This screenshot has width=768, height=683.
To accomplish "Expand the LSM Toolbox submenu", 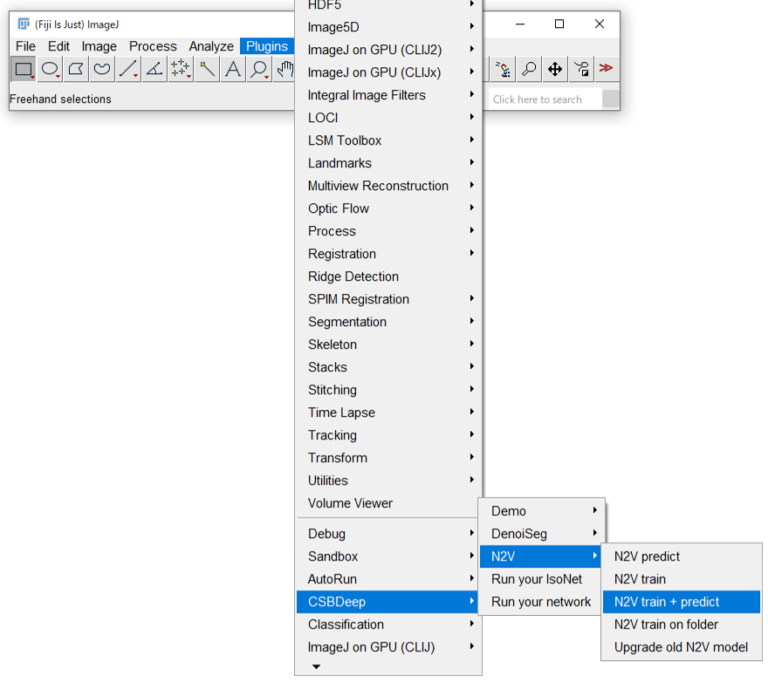I will point(389,141).
